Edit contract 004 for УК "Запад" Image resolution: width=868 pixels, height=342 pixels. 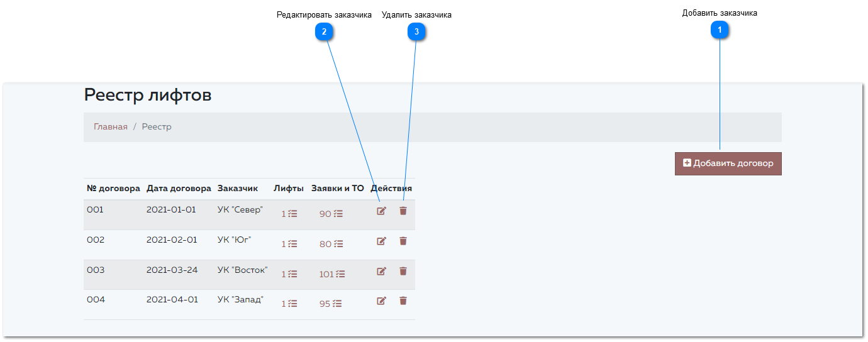(381, 301)
